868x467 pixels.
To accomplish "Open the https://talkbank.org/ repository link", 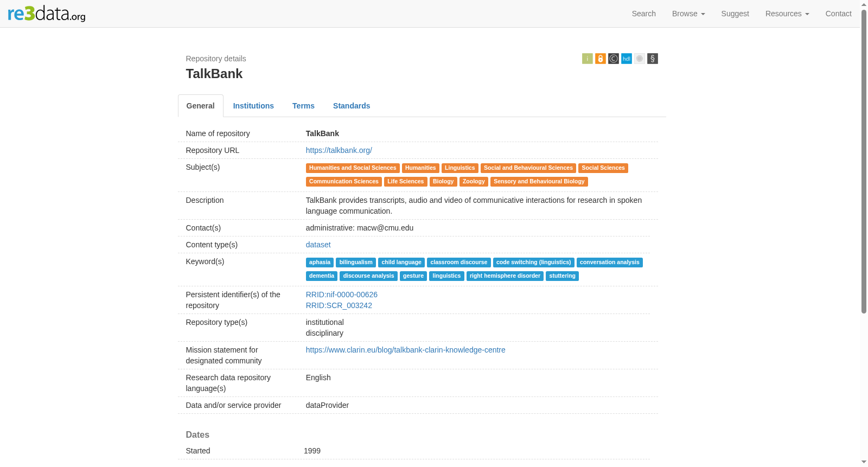I will 339,150.
